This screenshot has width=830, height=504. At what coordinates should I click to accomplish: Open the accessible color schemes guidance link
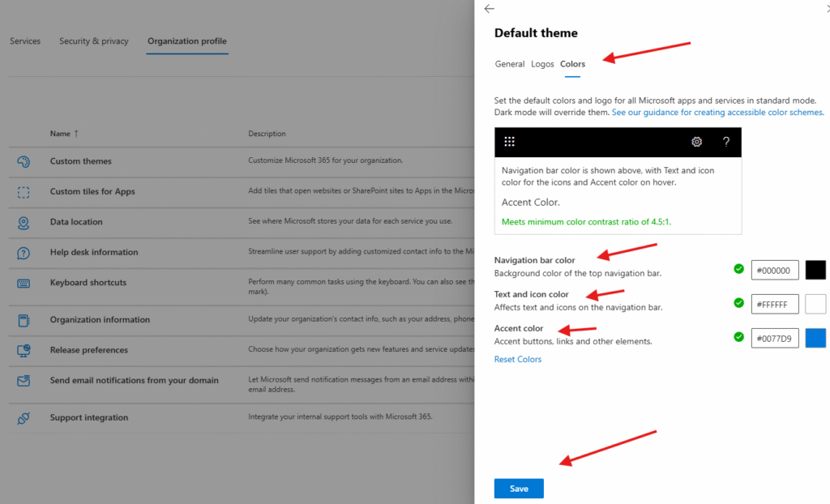(x=717, y=113)
